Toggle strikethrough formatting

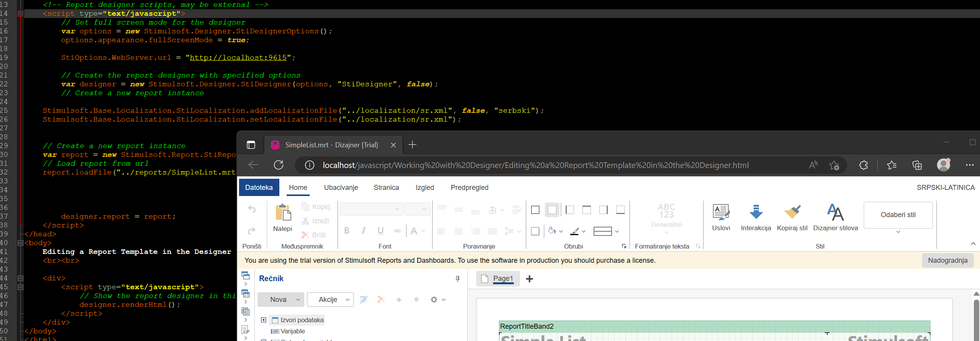[x=398, y=231]
